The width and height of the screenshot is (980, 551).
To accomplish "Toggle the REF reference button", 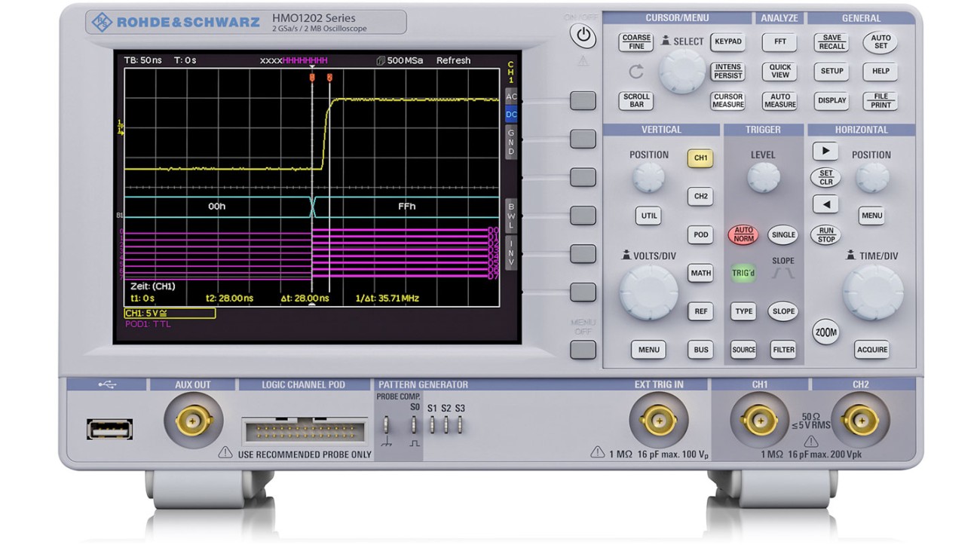I will 700,311.
